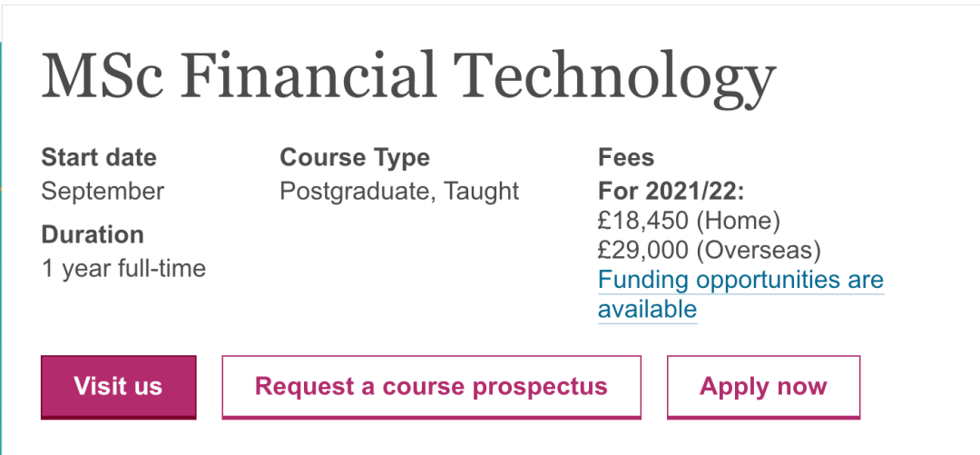This screenshot has height=455, width=980.
Task: Click the £18,450 (Home) fee
Action: tap(689, 220)
